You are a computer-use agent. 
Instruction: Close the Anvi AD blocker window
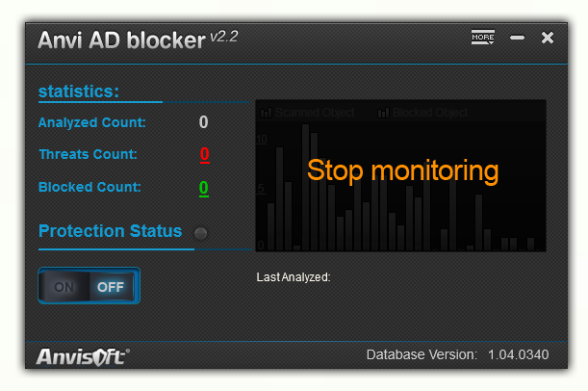pos(548,38)
